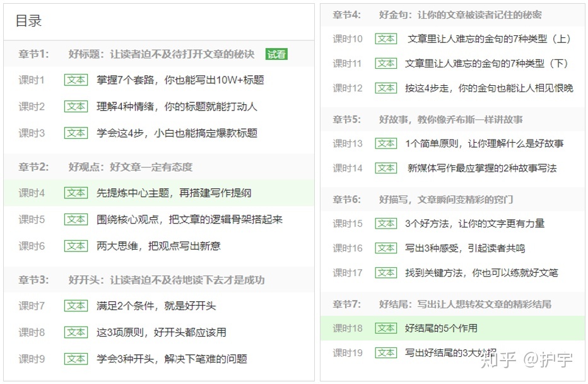Click the 文本 tag on 课时12

click(x=386, y=88)
